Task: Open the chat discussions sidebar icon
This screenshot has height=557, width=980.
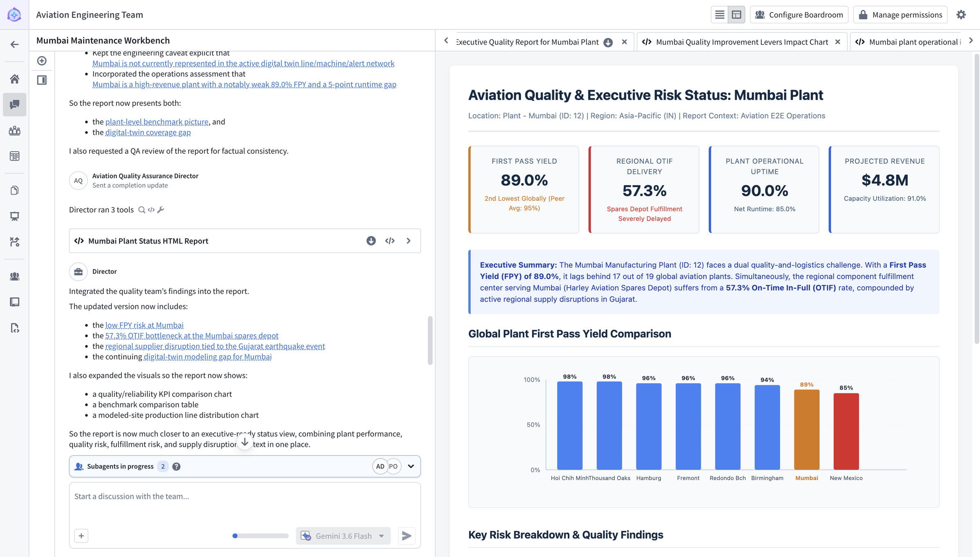Action: 14,105
